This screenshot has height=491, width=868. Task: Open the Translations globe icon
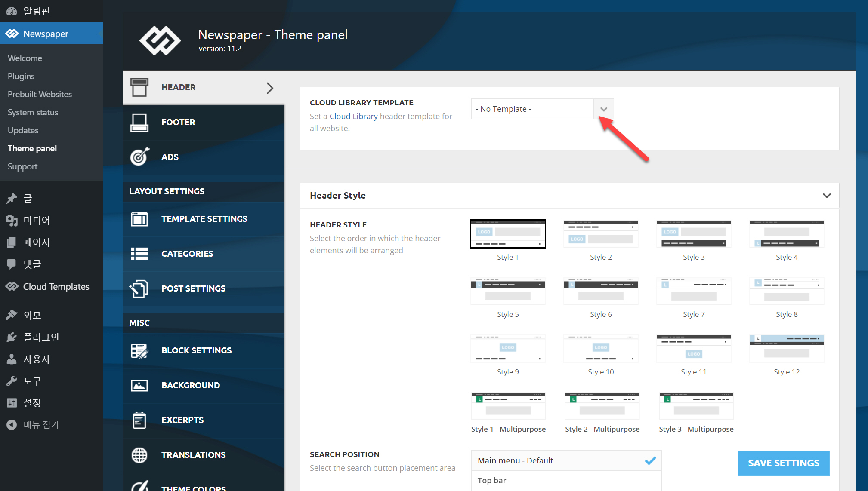(x=139, y=455)
